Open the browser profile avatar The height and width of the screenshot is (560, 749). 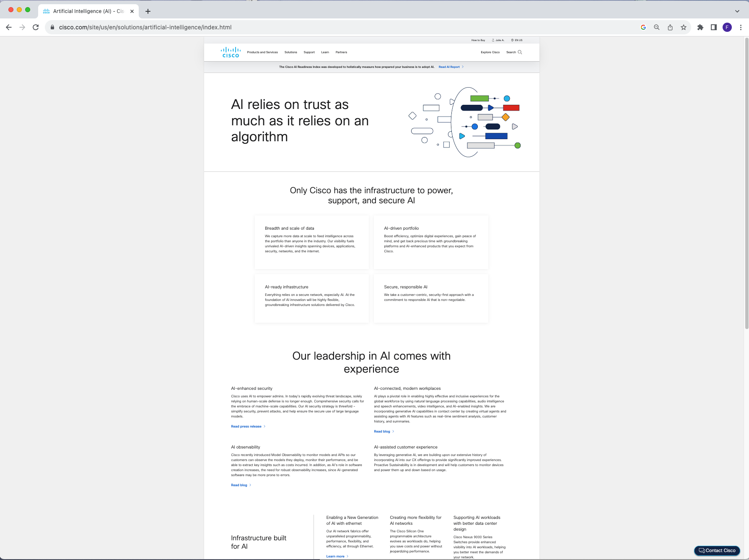[x=727, y=27]
